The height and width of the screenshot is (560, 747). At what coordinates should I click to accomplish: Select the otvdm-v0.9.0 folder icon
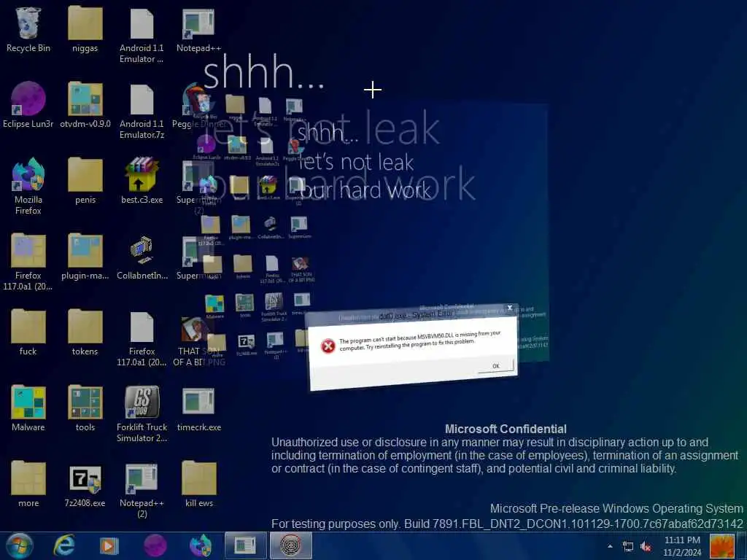tap(85, 105)
